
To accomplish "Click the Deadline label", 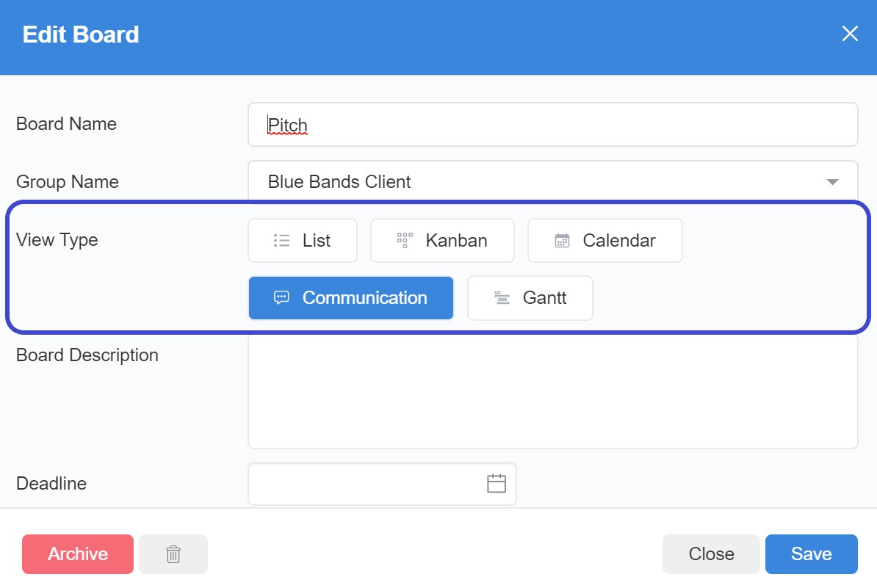I will (x=51, y=484).
